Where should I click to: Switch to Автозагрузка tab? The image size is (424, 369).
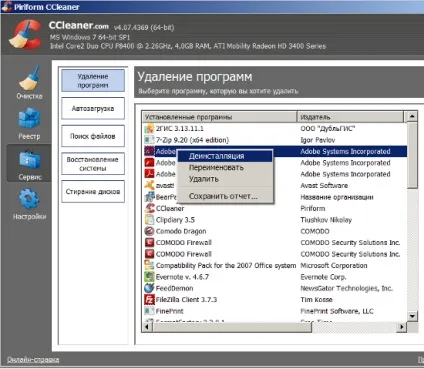[93, 108]
